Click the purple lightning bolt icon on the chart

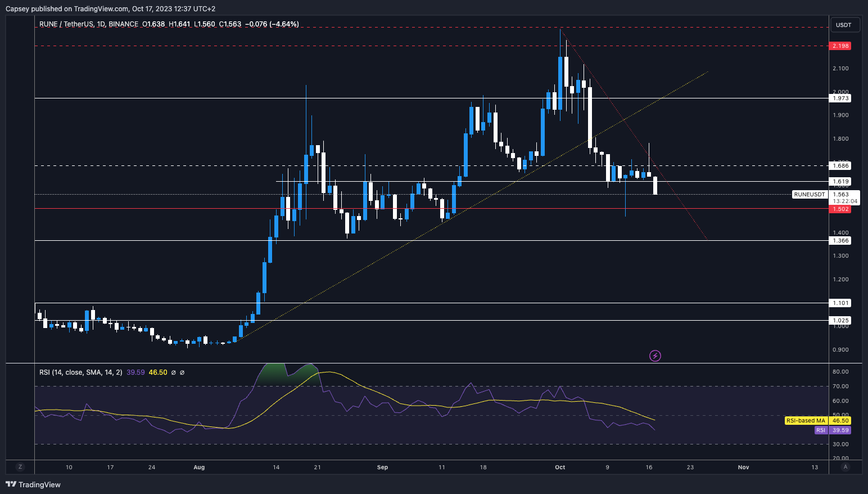(655, 356)
